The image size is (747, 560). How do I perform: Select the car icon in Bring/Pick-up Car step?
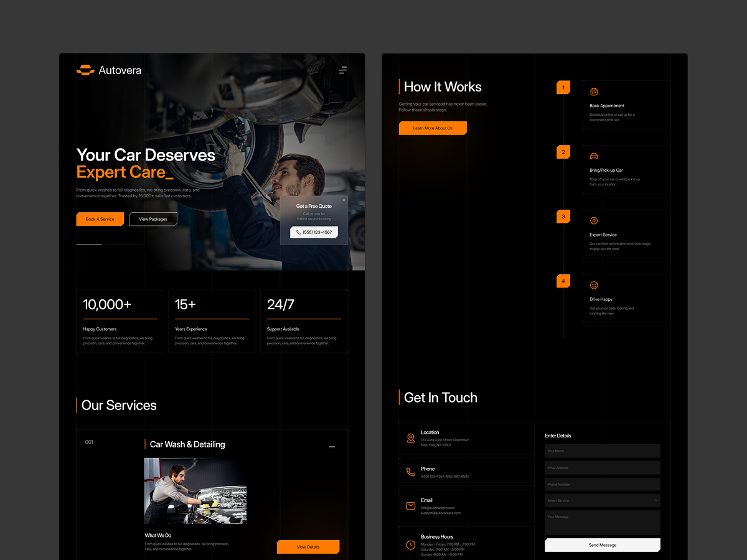(x=594, y=156)
